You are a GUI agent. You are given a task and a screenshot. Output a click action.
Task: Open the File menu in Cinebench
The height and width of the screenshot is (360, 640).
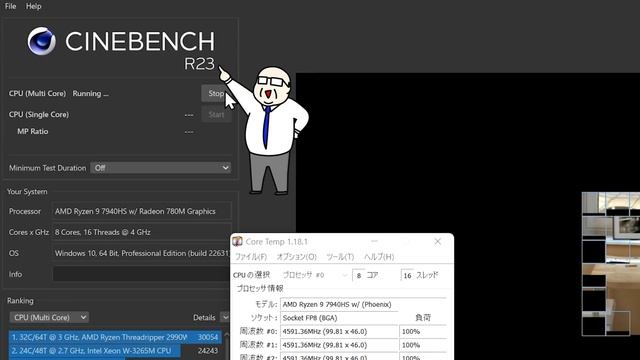click(x=10, y=6)
